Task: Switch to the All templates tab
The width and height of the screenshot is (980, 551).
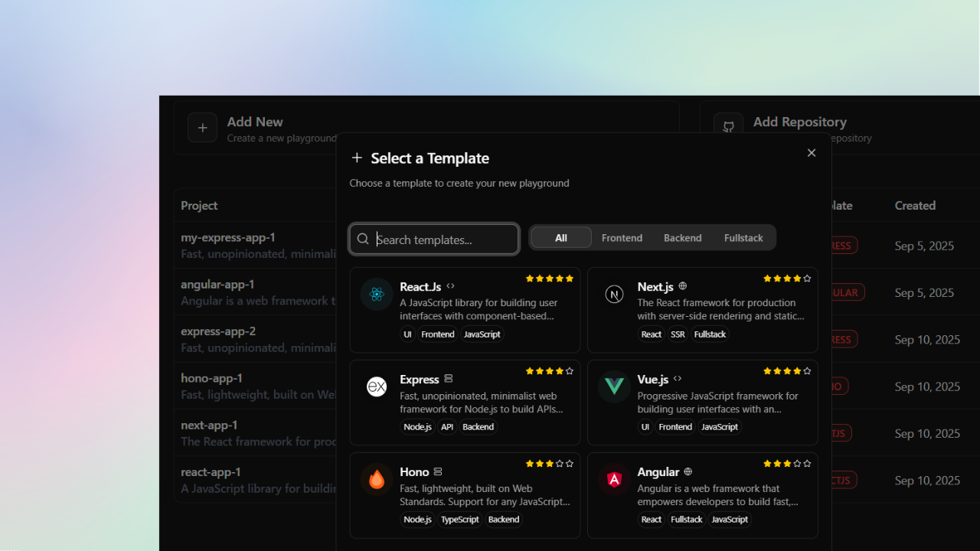Action: pyautogui.click(x=560, y=237)
